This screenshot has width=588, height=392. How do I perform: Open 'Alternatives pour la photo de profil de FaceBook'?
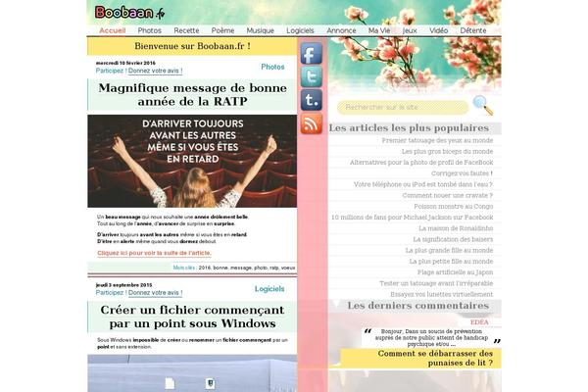click(421, 163)
